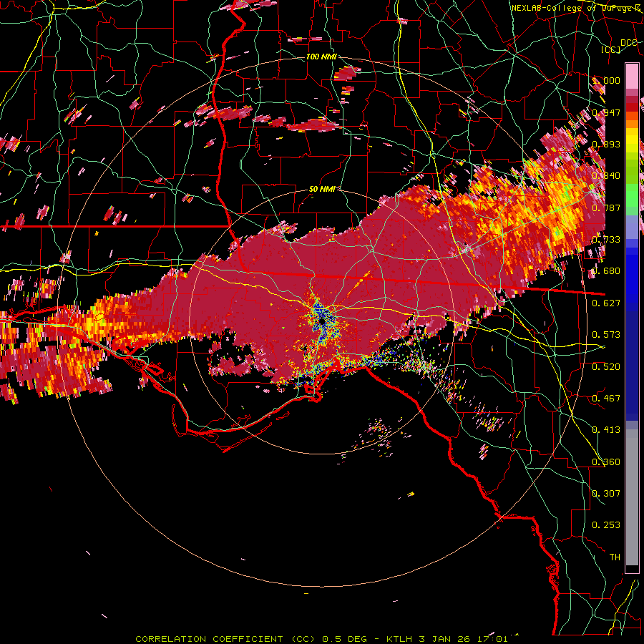The height and width of the screenshot is (644, 644).
Task: Click the 0.893 scale label
Action: (606, 144)
